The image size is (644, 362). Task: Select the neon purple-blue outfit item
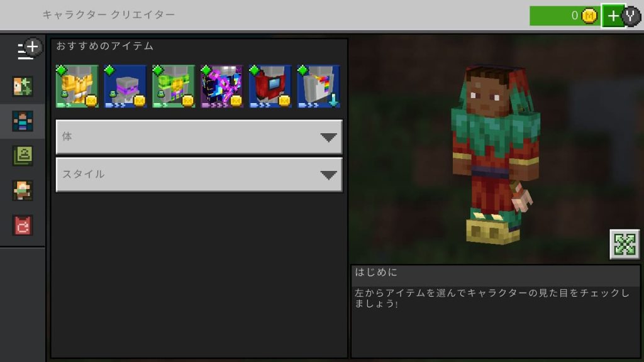(x=221, y=86)
